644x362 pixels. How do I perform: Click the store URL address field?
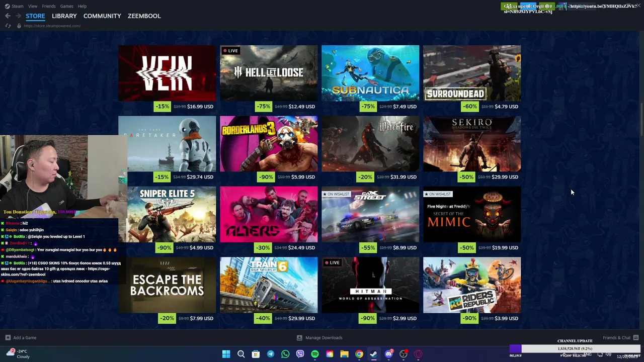tap(52, 26)
